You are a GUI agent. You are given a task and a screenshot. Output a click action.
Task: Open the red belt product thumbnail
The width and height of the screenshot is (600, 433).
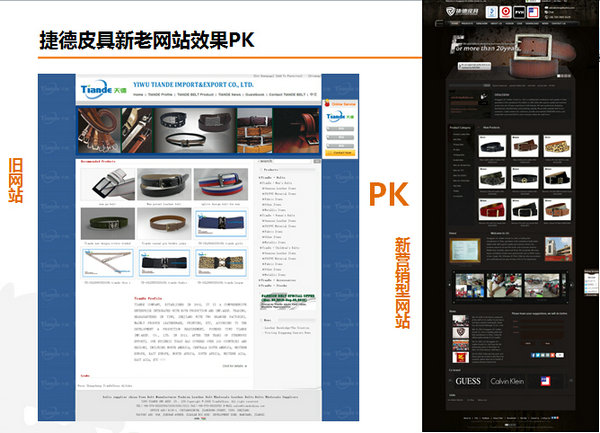(492, 209)
